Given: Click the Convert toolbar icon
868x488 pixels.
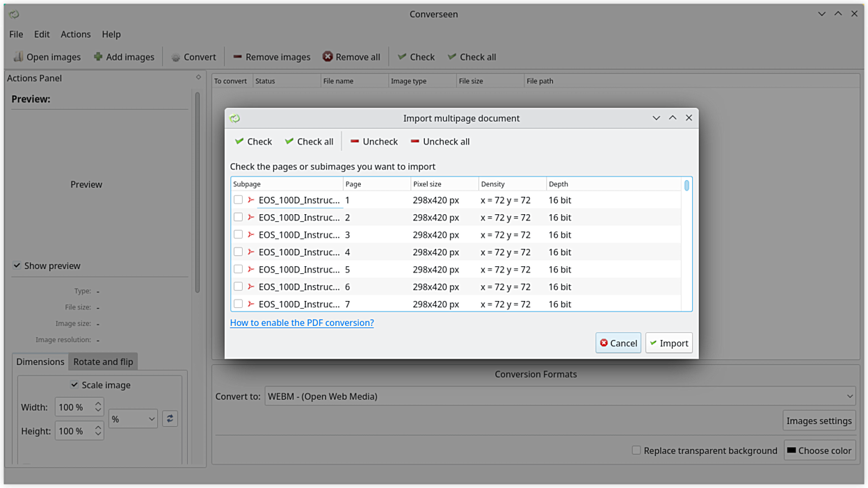Looking at the screenshot, I should (x=176, y=57).
